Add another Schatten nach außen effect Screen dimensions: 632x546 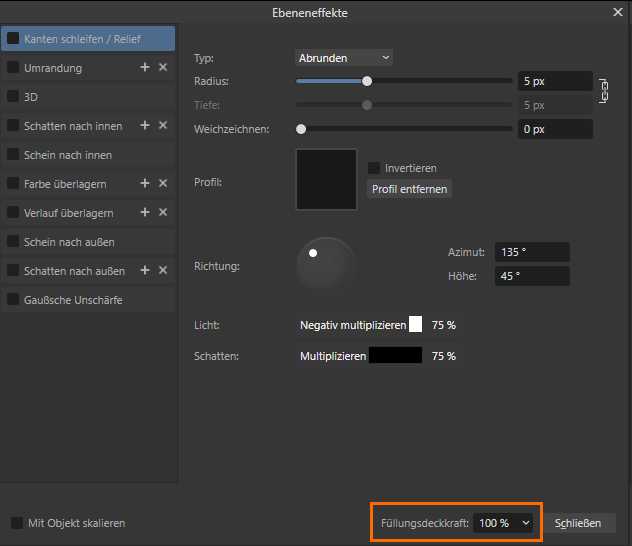[145, 271]
